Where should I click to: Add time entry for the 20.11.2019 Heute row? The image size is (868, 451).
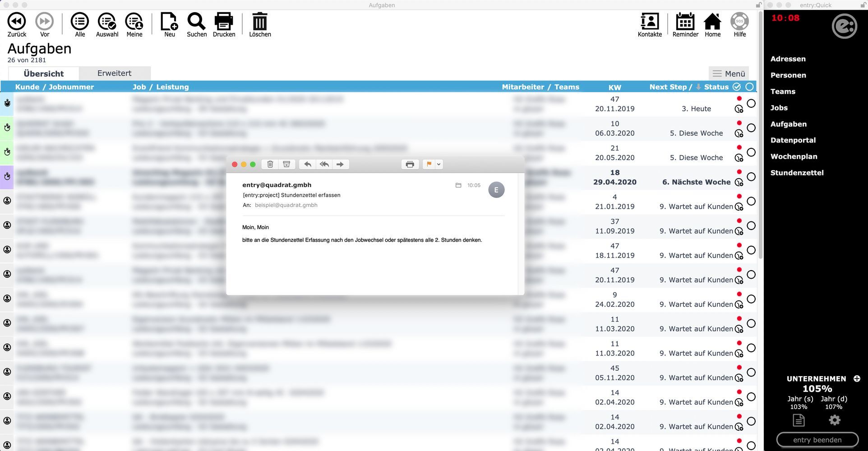[x=739, y=109]
